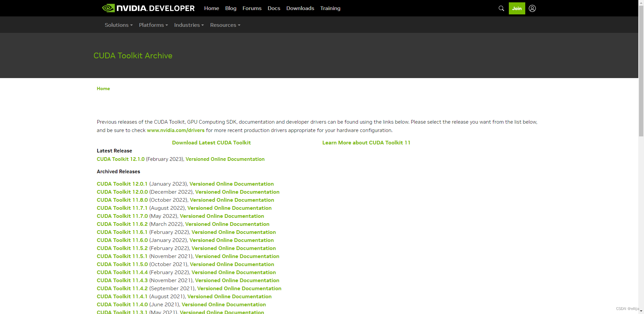Click the NVIDIA Developer logo
The image size is (644, 314).
click(148, 8)
